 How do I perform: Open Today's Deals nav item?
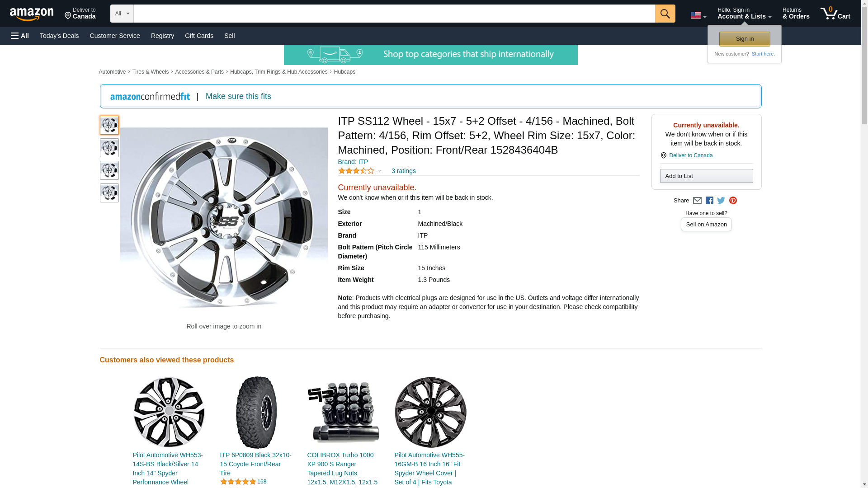tap(59, 36)
